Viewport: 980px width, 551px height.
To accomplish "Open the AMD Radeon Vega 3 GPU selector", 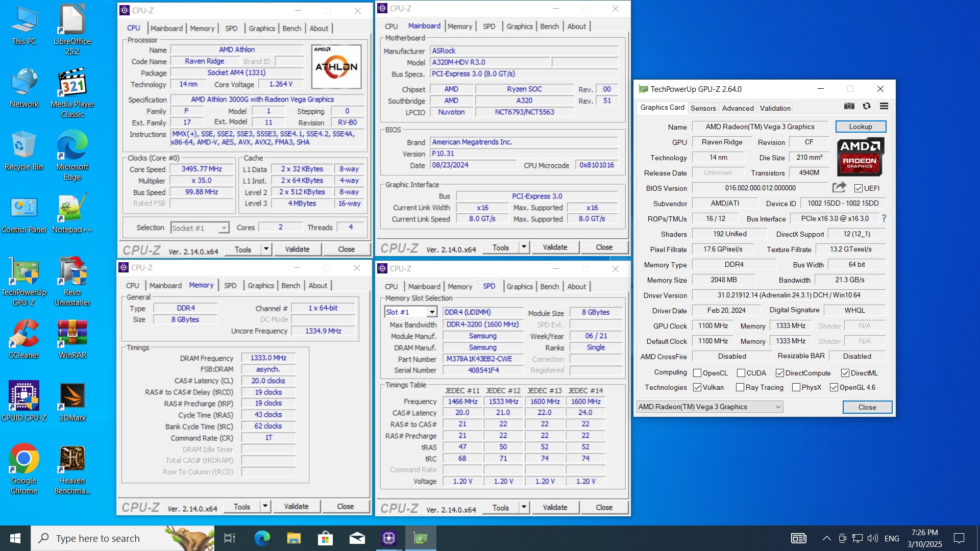I will [709, 407].
